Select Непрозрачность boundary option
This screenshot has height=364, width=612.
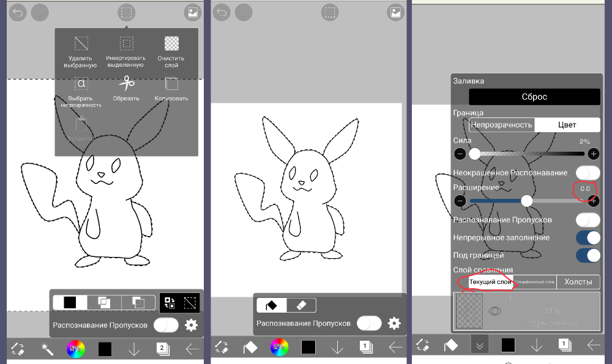pos(502,125)
